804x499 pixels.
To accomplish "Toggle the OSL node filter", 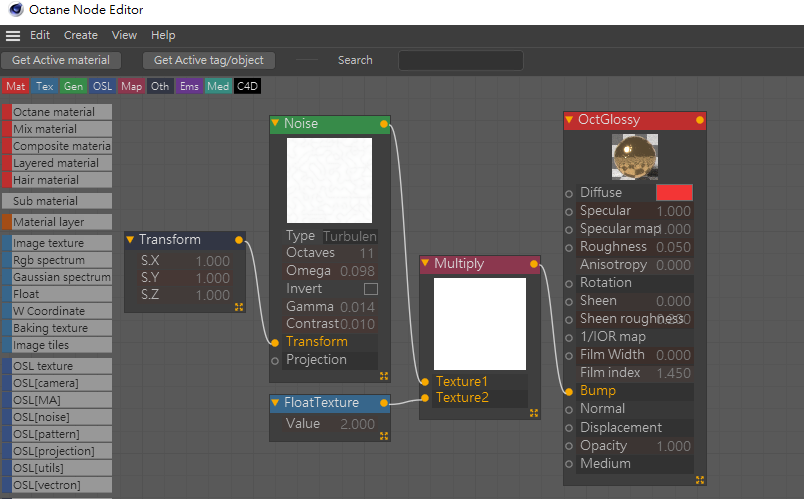I will (102, 86).
